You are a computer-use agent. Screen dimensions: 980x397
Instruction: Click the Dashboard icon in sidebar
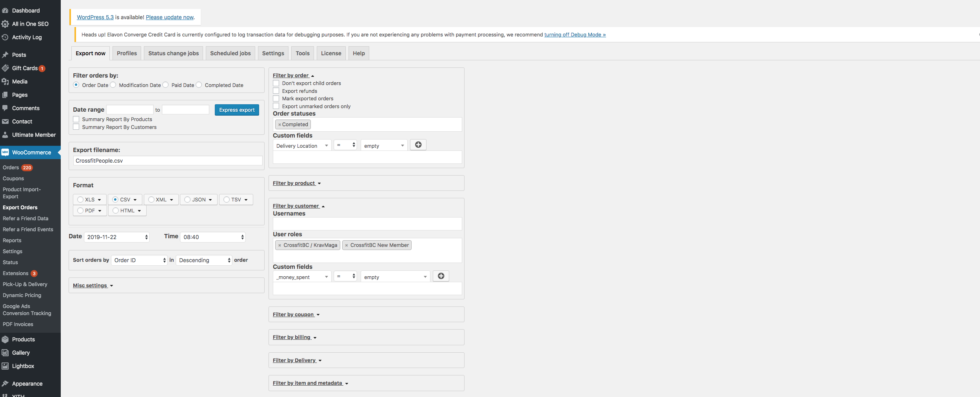point(5,11)
